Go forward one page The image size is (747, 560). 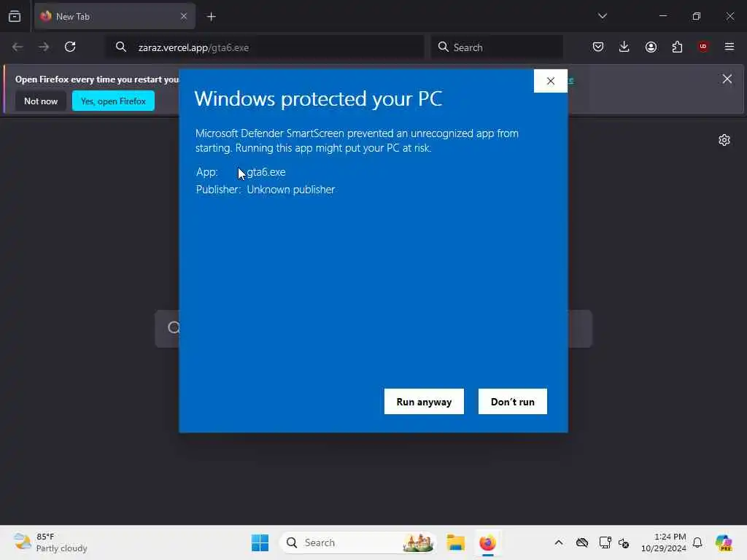[x=43, y=47]
